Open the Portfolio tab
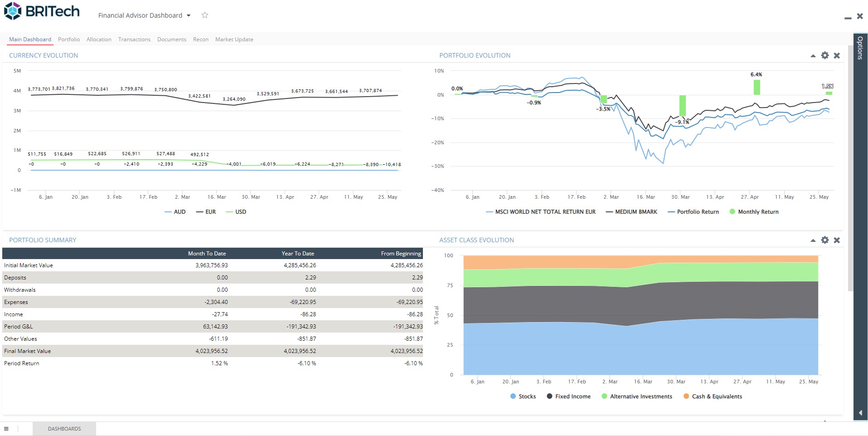The height and width of the screenshot is (436, 868). 69,39
